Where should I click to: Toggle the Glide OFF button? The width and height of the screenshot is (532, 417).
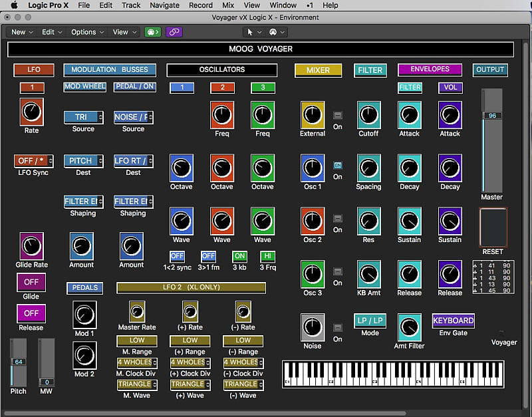[31, 282]
